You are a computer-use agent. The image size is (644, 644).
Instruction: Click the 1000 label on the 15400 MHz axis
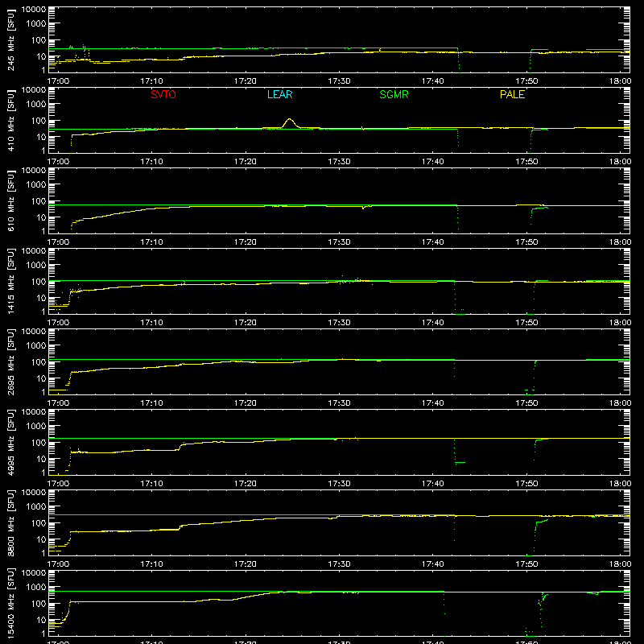(36, 588)
